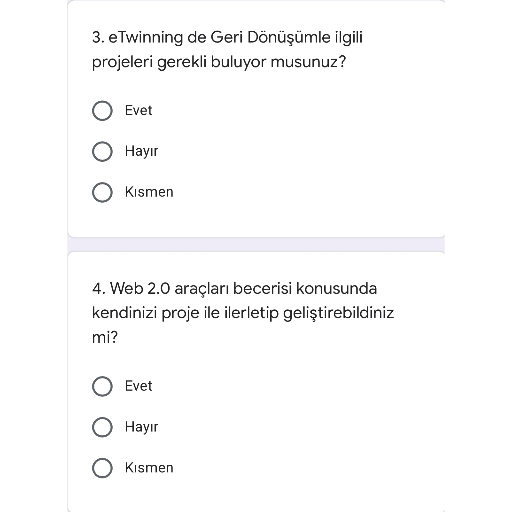
Task: Click the Hayır label under eTwinning question
Action: 141,151
